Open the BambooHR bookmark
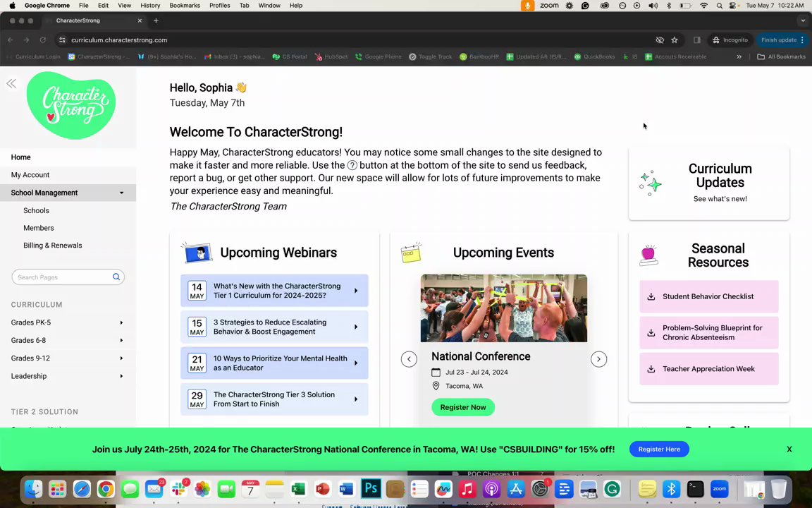The height and width of the screenshot is (508, 812). point(479,56)
